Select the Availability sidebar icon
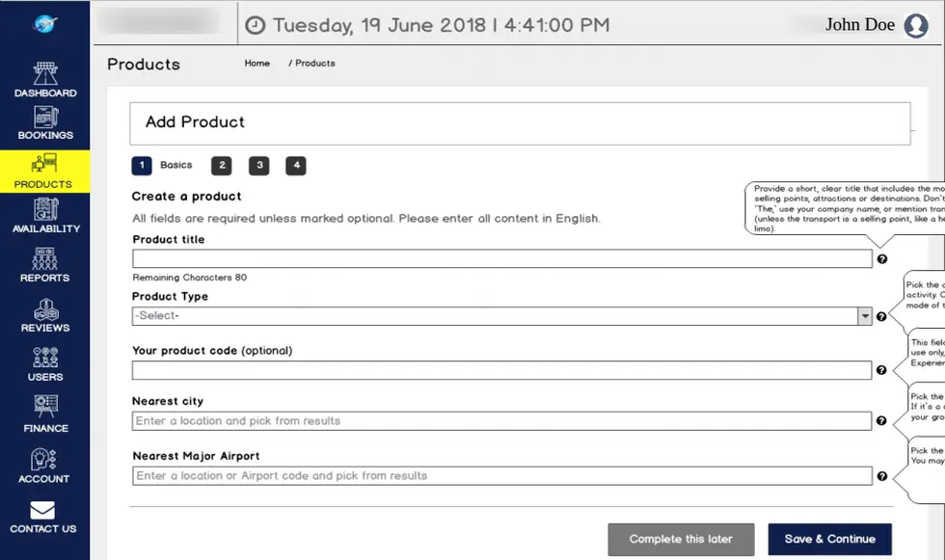Image resolution: width=945 pixels, height=560 pixels. (46, 209)
